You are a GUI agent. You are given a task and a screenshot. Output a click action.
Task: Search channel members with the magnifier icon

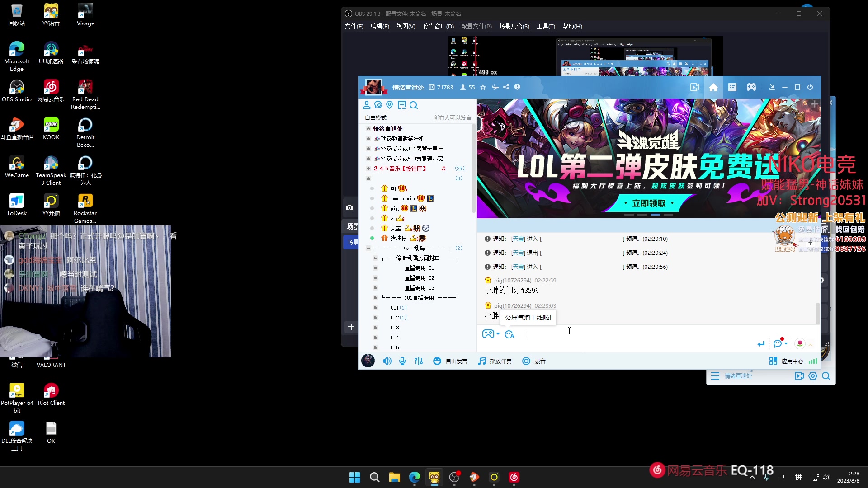(414, 105)
